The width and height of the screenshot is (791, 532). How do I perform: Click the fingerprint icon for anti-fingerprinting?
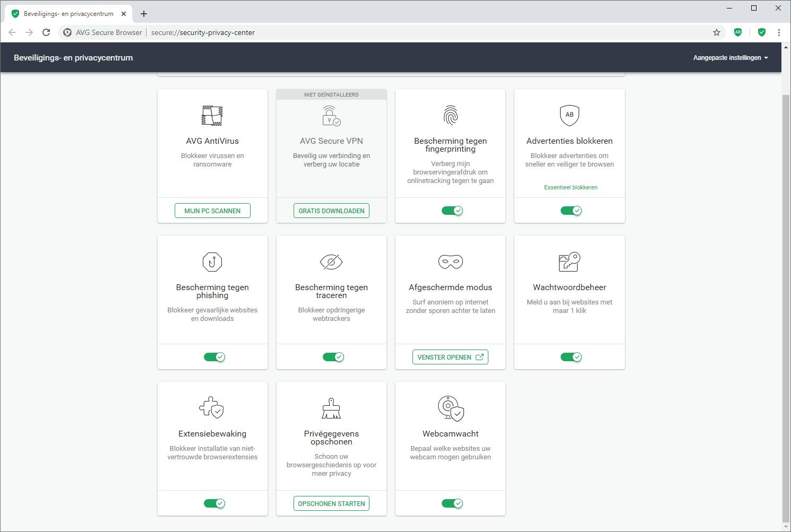coord(450,116)
